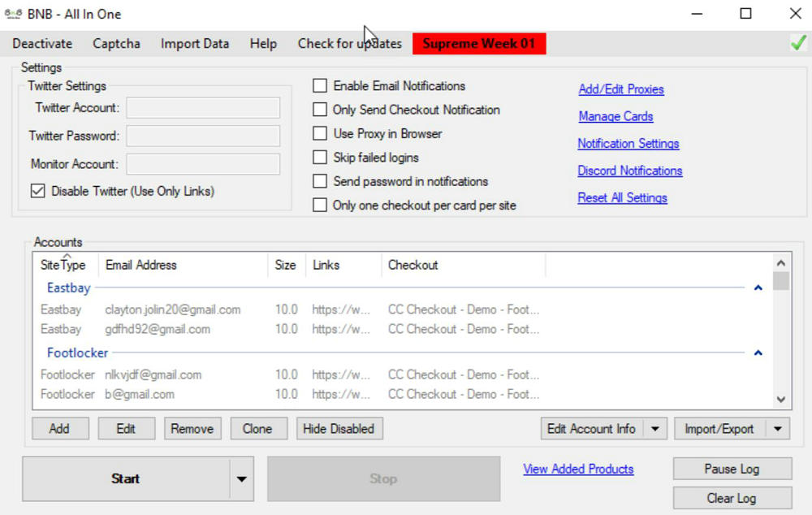Enable Use Proxy in Browser
This screenshot has height=515, width=812.
(x=320, y=133)
